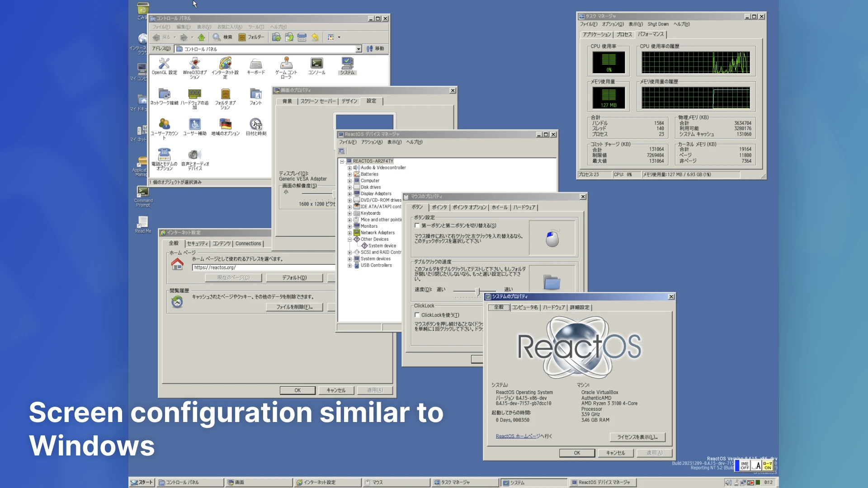Screen dimensions: 868x488
Task: Click the ReactOS homepage link
Action: (518, 436)
